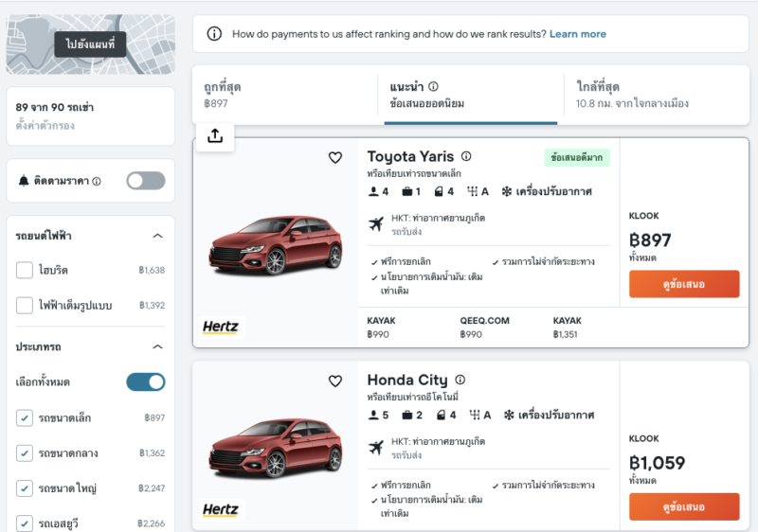Click the door icon on Honda City
Screen dimensions: 758x532
tap(441, 416)
